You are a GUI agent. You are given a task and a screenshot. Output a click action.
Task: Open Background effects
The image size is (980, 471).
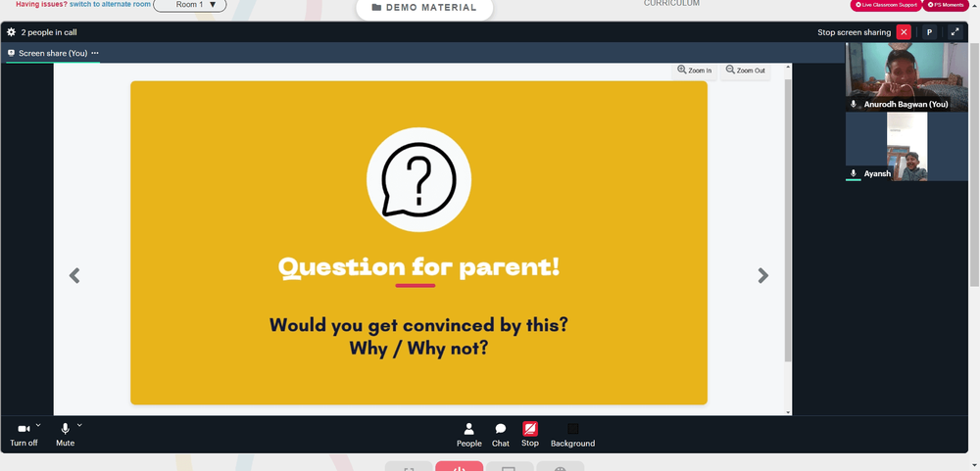tap(572, 435)
